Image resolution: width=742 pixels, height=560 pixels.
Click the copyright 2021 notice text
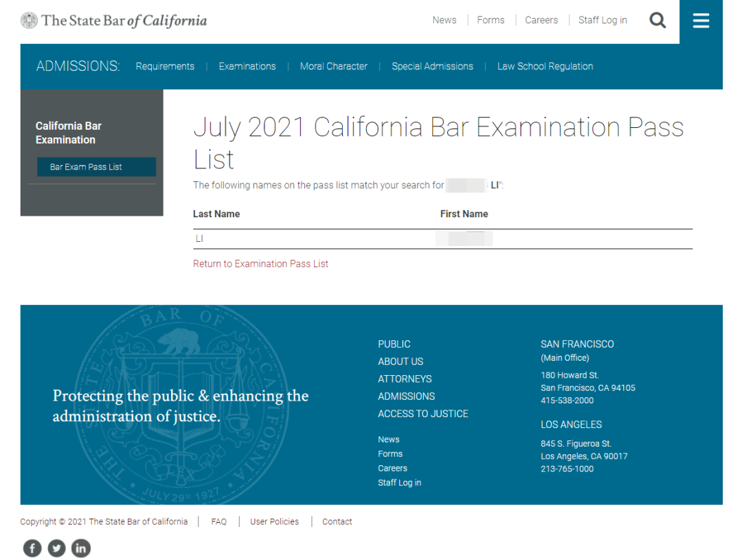(x=104, y=522)
